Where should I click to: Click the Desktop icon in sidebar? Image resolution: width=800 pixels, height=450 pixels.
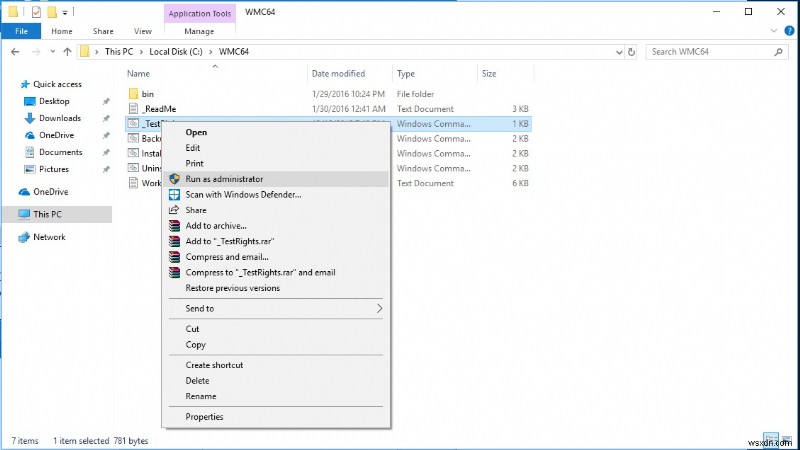click(x=30, y=101)
